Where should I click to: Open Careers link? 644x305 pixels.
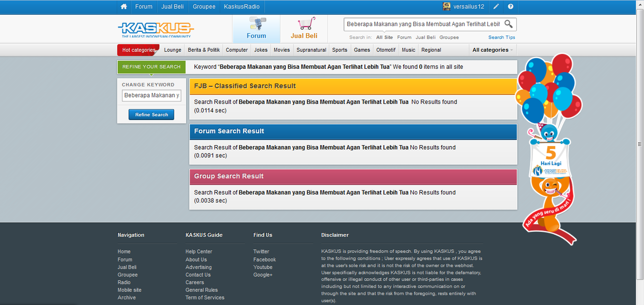pyautogui.click(x=195, y=282)
